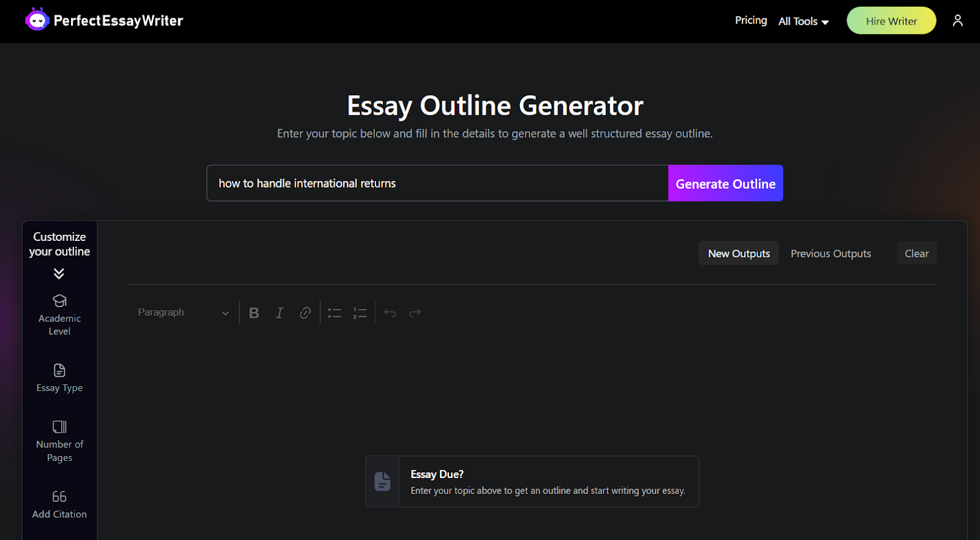Select the Number of Pages icon
Screen dimensions: 980x540
coord(59,427)
